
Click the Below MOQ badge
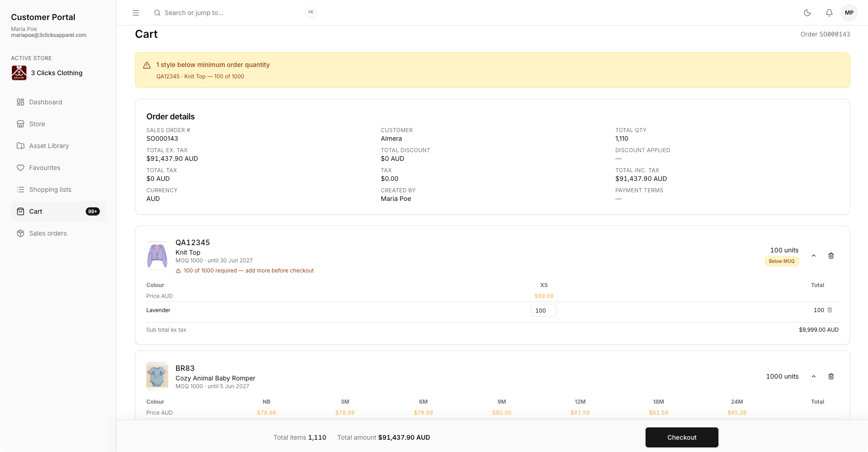pos(781,262)
